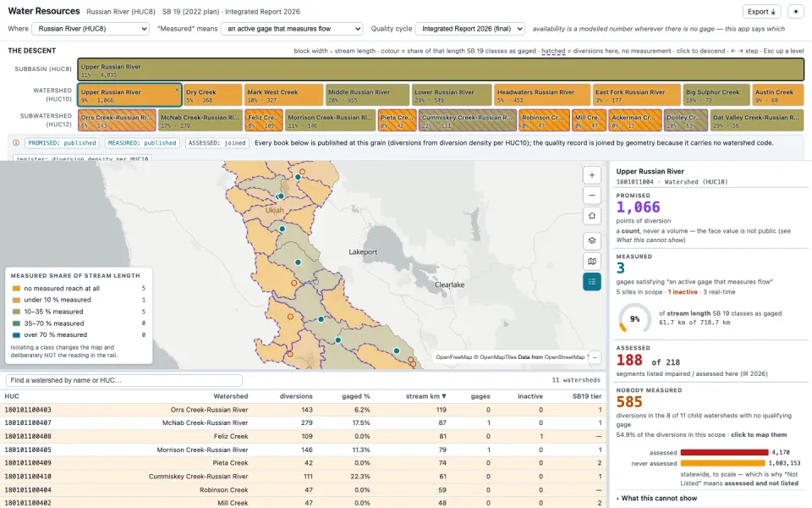Image resolution: width=812 pixels, height=508 pixels.
Task: Close the selected Upper Russian River watershed block
Action: pyautogui.click(x=177, y=90)
